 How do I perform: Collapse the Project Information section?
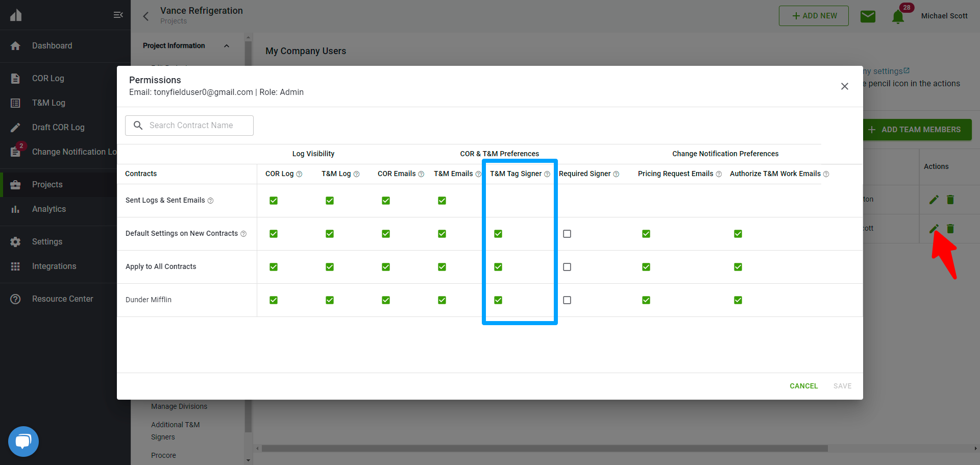(227, 46)
